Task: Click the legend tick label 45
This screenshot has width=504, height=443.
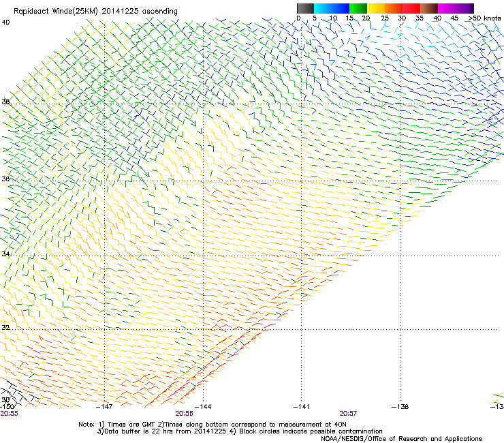Action: coord(454,18)
